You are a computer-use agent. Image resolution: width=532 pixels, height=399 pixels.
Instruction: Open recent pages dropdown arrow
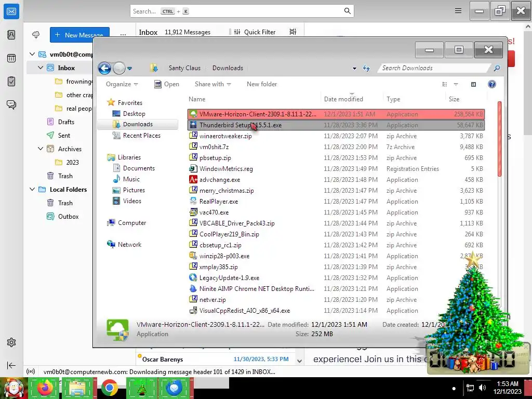click(x=129, y=68)
